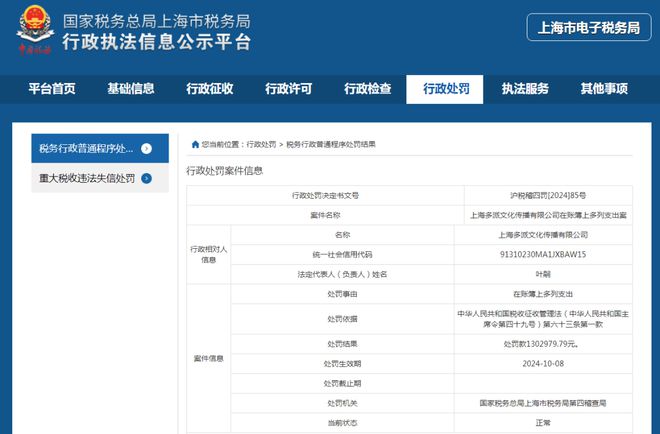660x434 pixels.
Task: Click 行政处罚决定书文号 label
Action: 325,195
